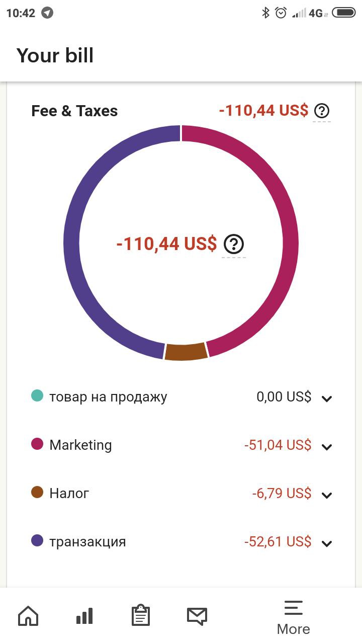The height and width of the screenshot is (644, 362).
Task: Open the Home icon in bottom navigation
Action: point(28,615)
